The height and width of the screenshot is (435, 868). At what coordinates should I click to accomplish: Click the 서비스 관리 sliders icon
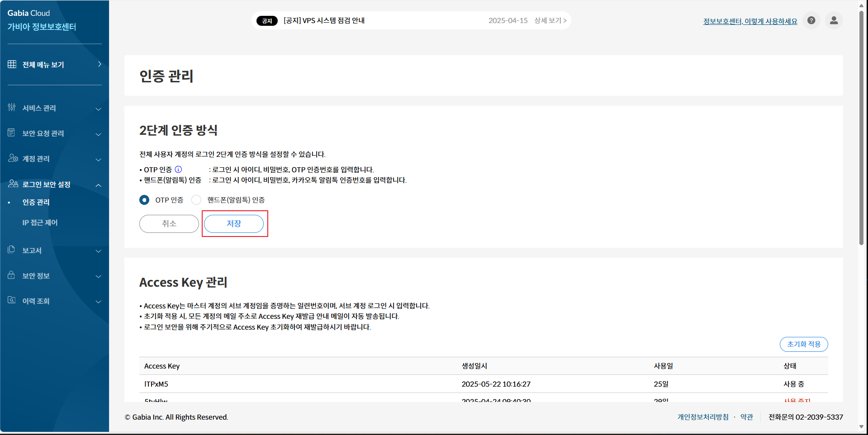12,108
